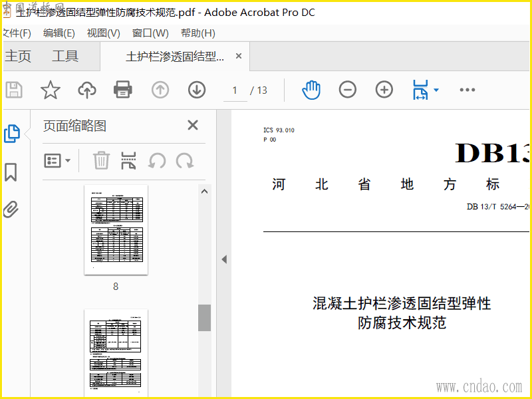
Task: Collapse navigation pane with left triangle
Action: pos(224,259)
